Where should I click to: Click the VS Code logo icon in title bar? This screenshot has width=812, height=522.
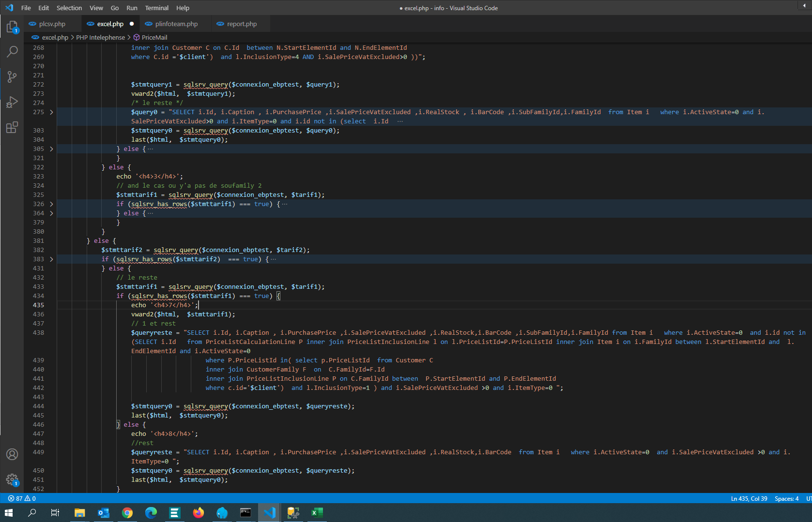(9, 8)
